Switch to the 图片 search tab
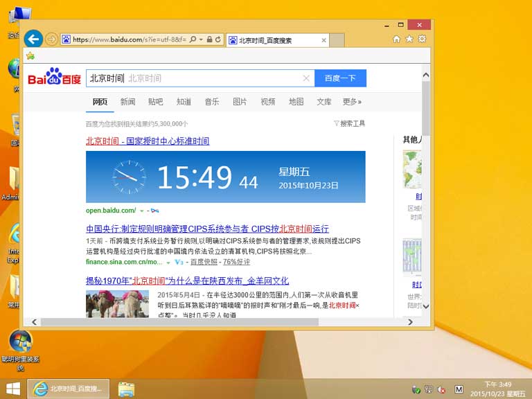The width and height of the screenshot is (532, 399). pyautogui.click(x=240, y=102)
